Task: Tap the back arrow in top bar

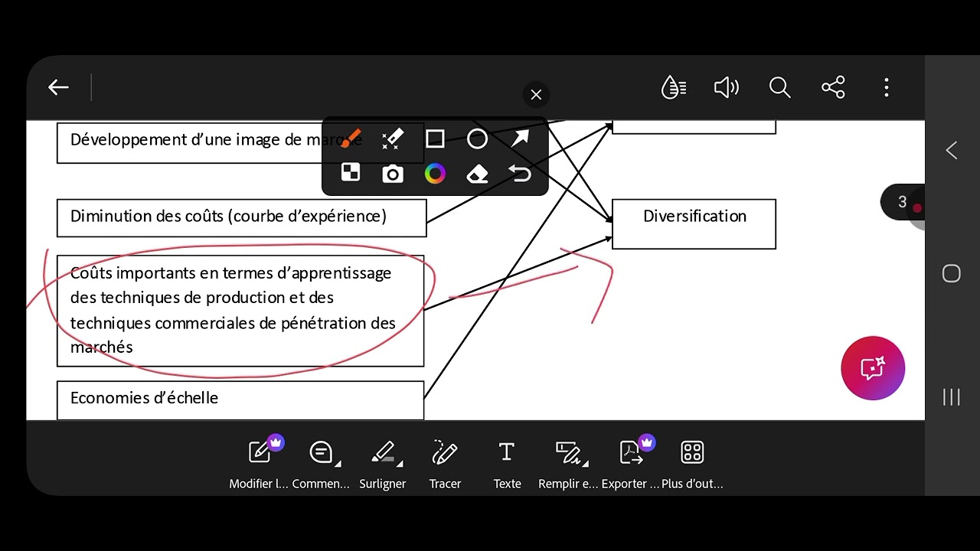Action: click(58, 87)
